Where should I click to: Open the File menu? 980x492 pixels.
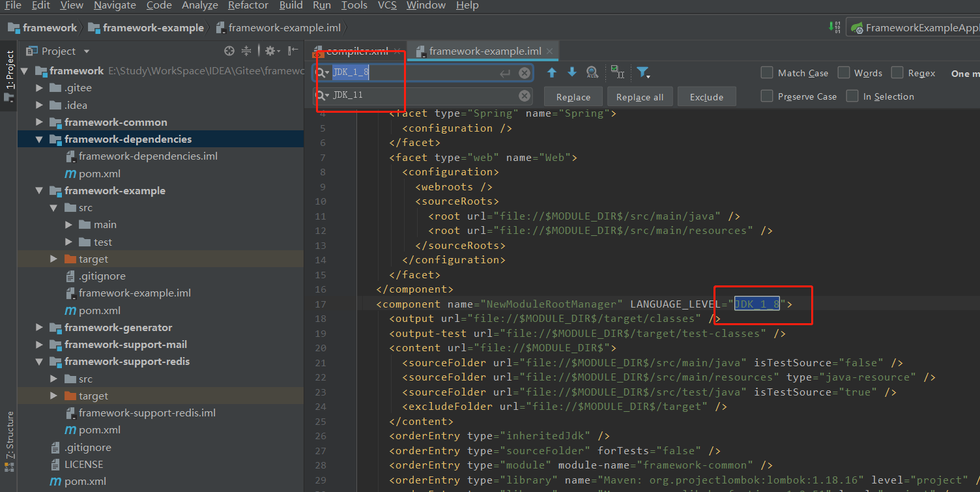13,5
